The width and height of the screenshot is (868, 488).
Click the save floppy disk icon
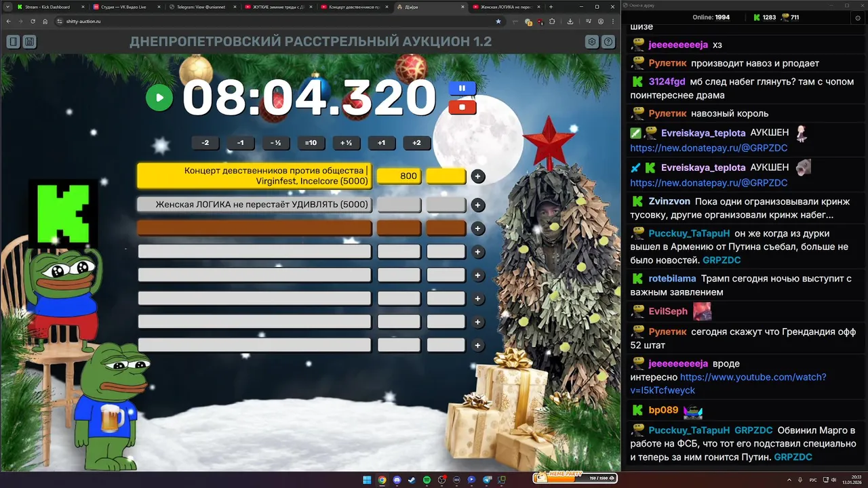click(29, 41)
